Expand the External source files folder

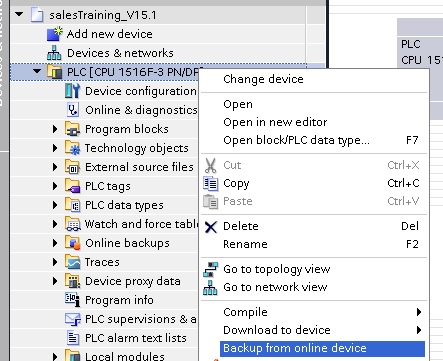pyautogui.click(x=55, y=167)
